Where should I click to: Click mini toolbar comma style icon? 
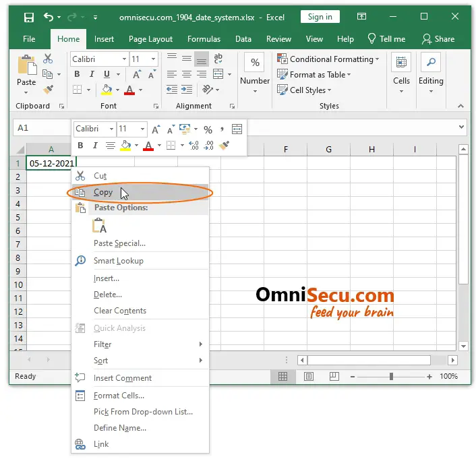tap(222, 129)
